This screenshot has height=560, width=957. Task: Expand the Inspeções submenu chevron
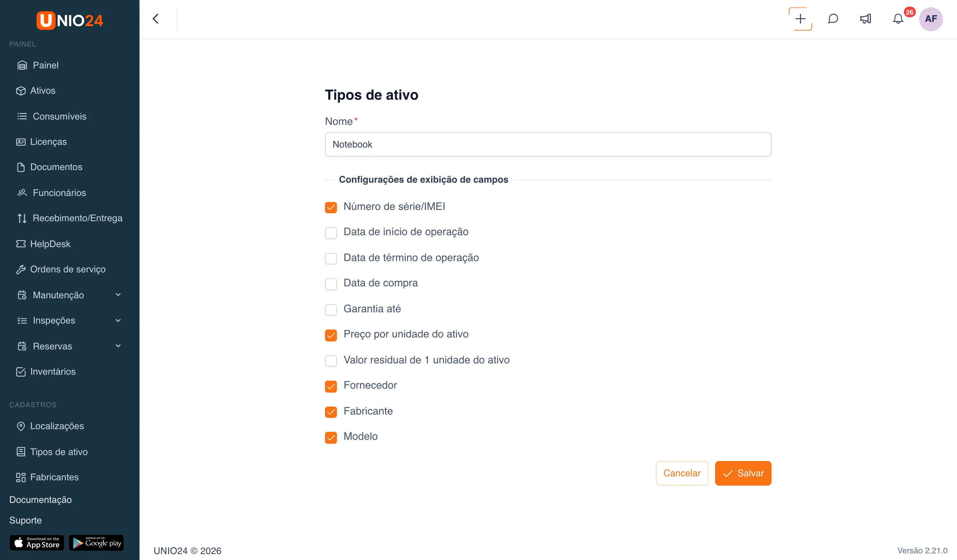[118, 321]
